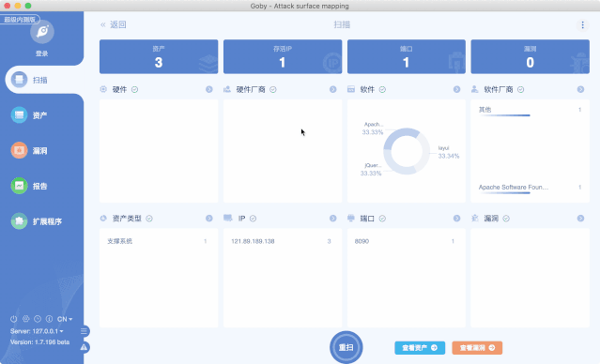The height and width of the screenshot is (364, 600).
Task: Click the software donut chart
Action: (x=407, y=151)
